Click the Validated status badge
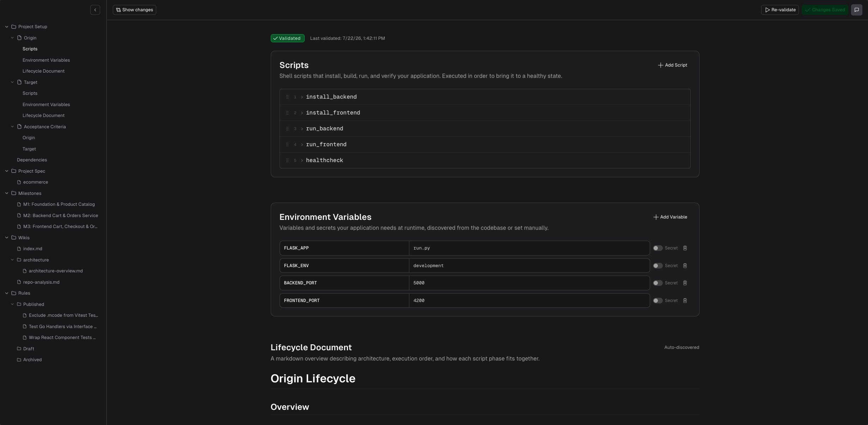The image size is (868, 425). click(x=287, y=38)
